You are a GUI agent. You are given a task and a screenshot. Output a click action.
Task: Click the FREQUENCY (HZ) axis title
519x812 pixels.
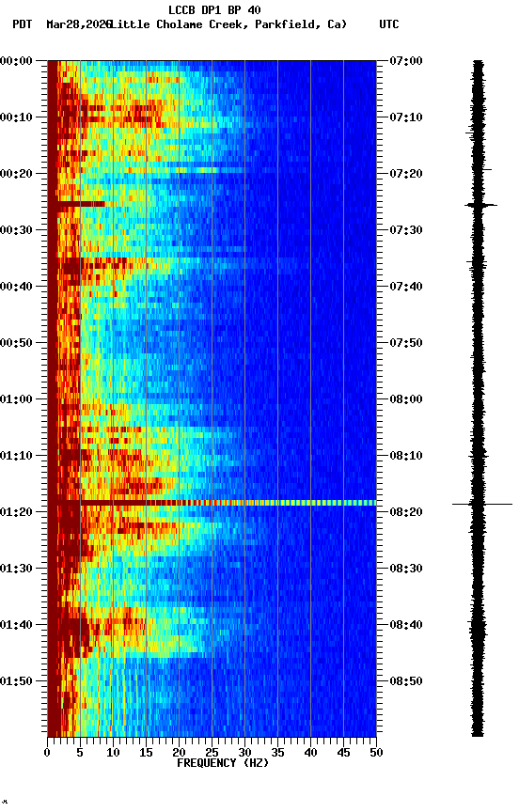(223, 763)
